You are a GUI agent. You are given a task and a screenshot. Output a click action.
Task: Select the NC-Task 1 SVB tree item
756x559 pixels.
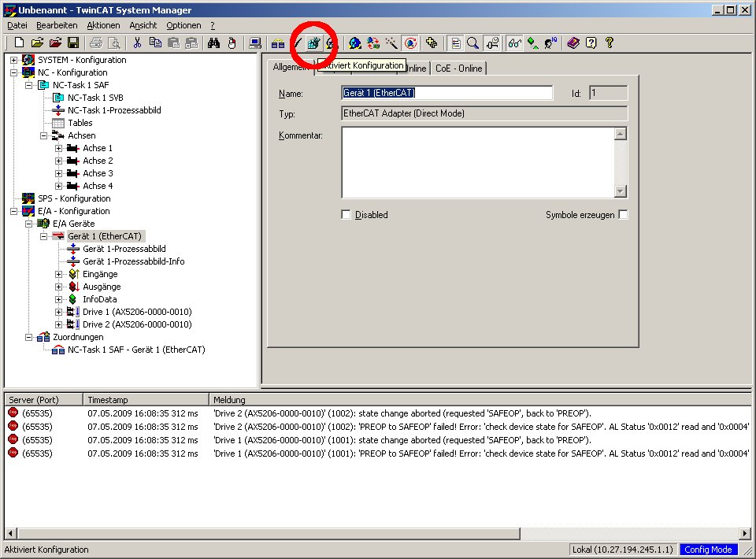pyautogui.click(x=95, y=98)
